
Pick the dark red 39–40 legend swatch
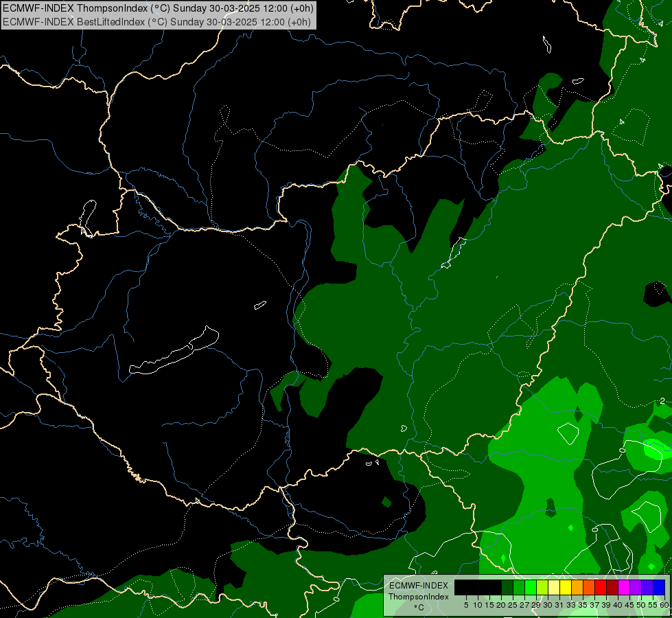tap(612, 588)
